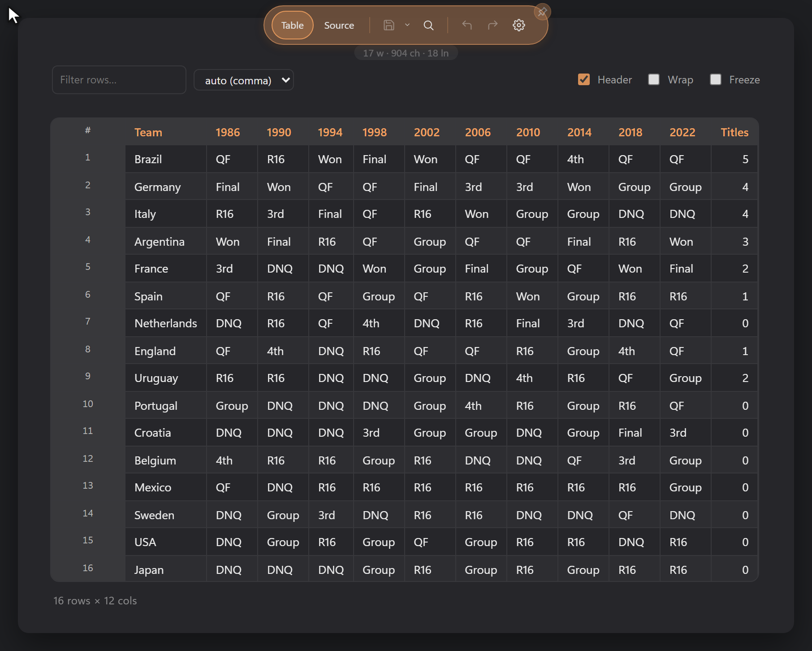Select the Japan team cell
This screenshot has width=812, height=651.
click(x=166, y=569)
